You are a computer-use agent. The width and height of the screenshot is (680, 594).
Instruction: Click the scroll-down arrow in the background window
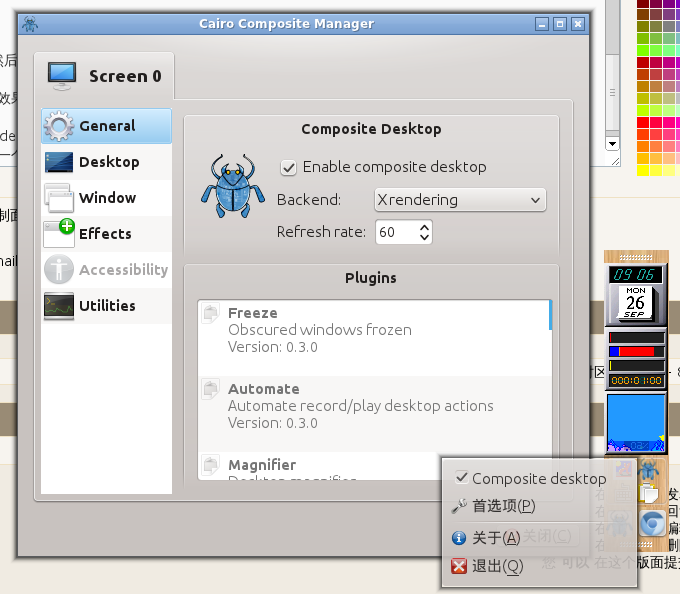click(x=612, y=144)
